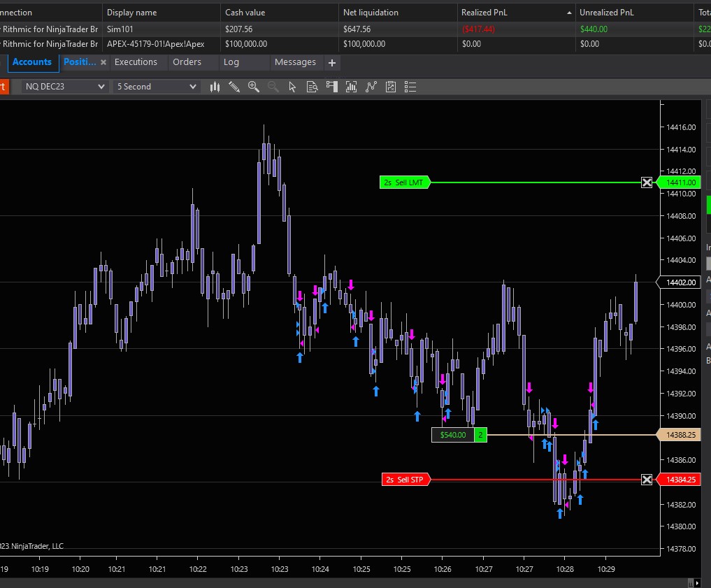The image size is (711, 588).
Task: Add a new tab with plus button
Action: [x=332, y=63]
